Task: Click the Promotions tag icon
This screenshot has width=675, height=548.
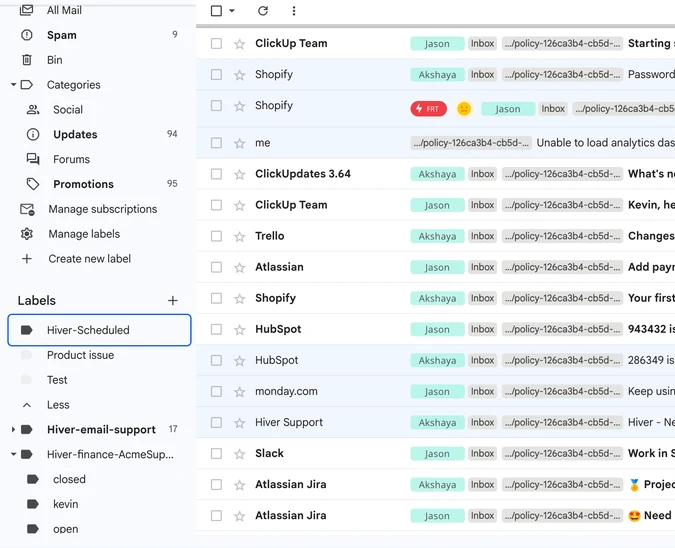Action: click(33, 184)
